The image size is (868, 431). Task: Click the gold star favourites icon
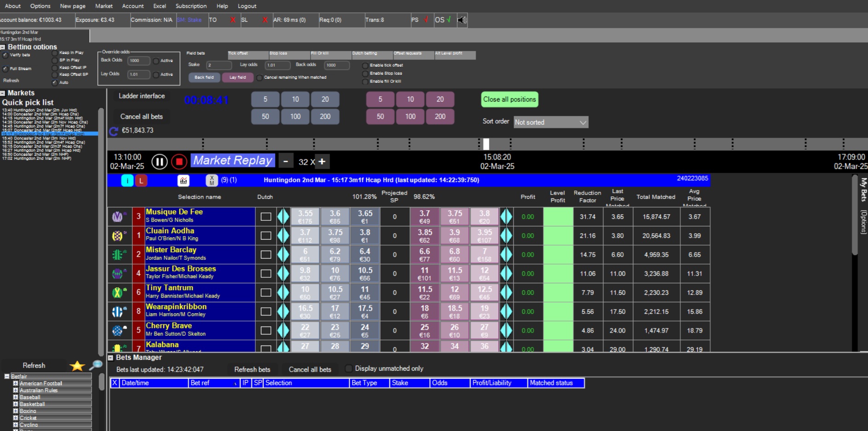[77, 366]
